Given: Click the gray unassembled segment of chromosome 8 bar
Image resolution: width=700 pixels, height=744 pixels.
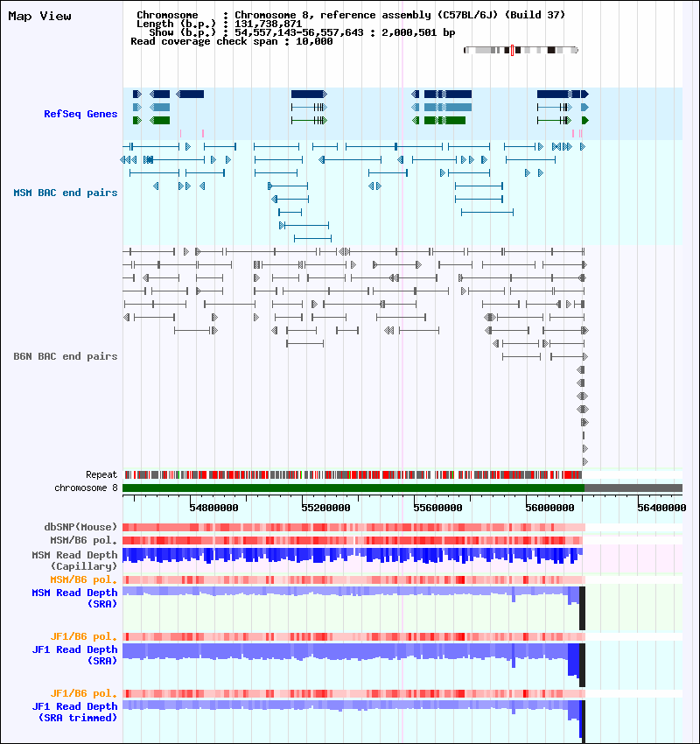Looking at the screenshot, I should pos(633,488).
